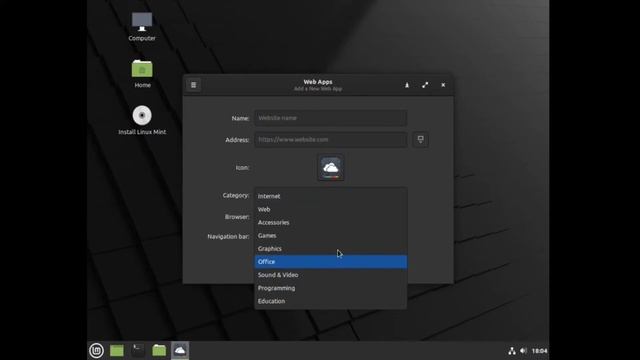Choose the Education category
640x360 pixels.
(x=331, y=301)
